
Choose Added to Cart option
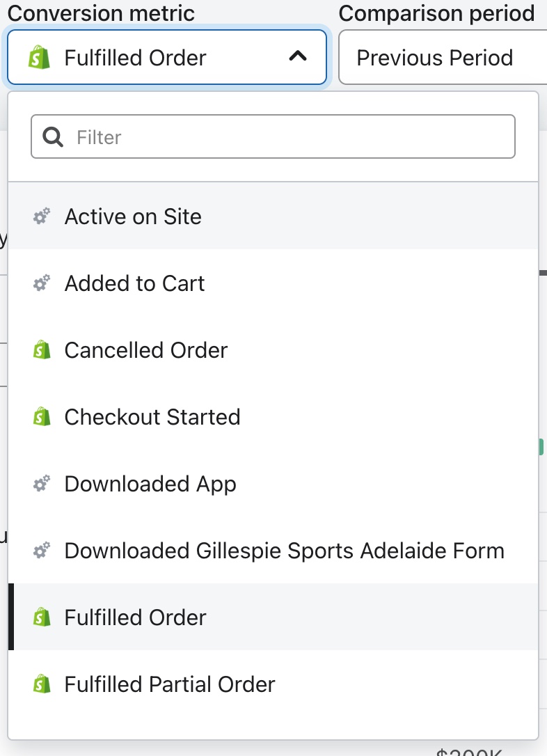coord(134,283)
